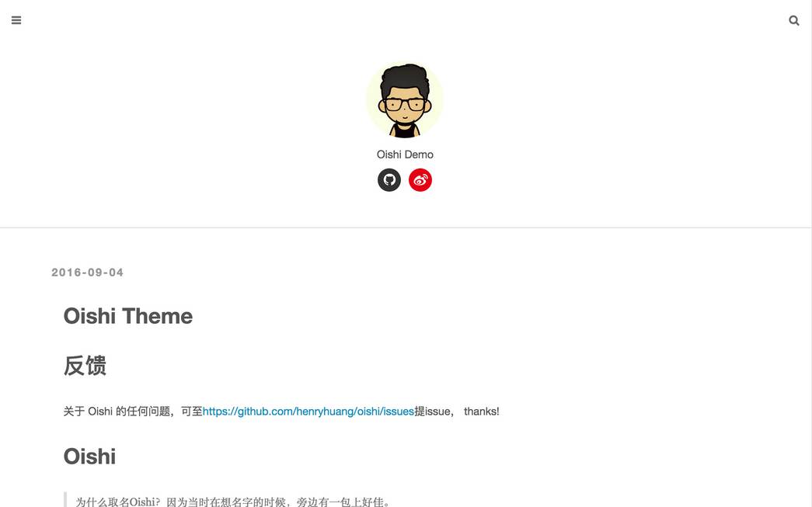This screenshot has height=507, width=812.
Task: Select the Oishi Demo site title
Action: click(405, 155)
